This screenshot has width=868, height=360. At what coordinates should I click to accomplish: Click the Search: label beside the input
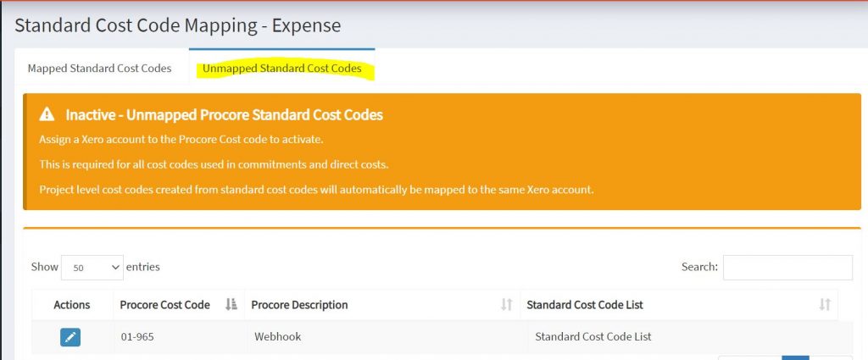coord(699,267)
